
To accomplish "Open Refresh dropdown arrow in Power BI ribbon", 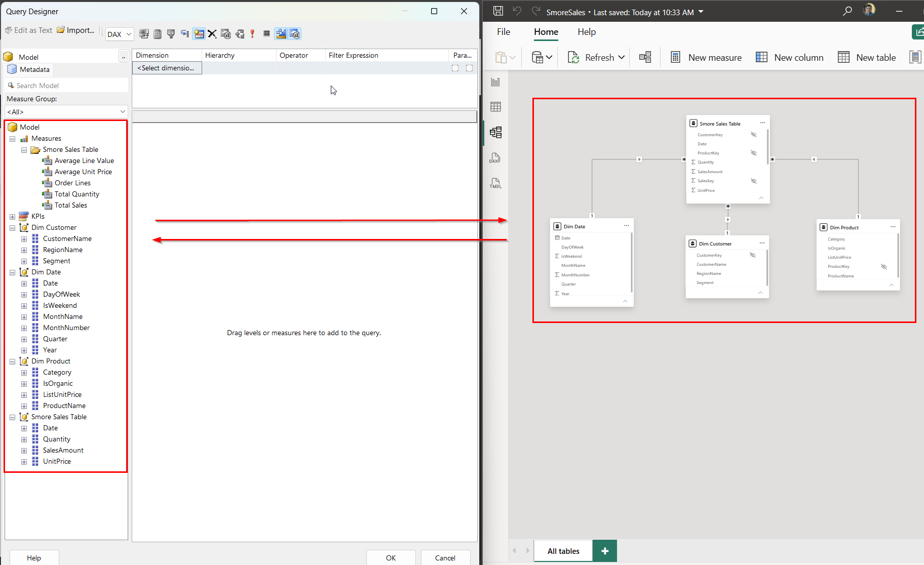I will click(x=622, y=57).
